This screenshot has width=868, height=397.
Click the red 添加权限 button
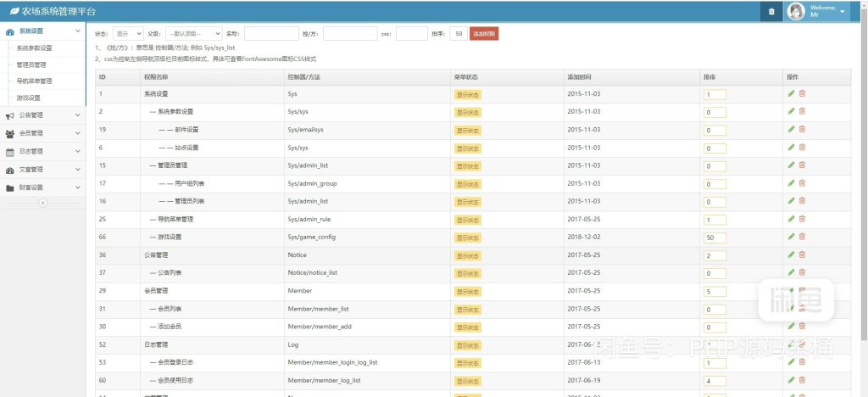[484, 34]
